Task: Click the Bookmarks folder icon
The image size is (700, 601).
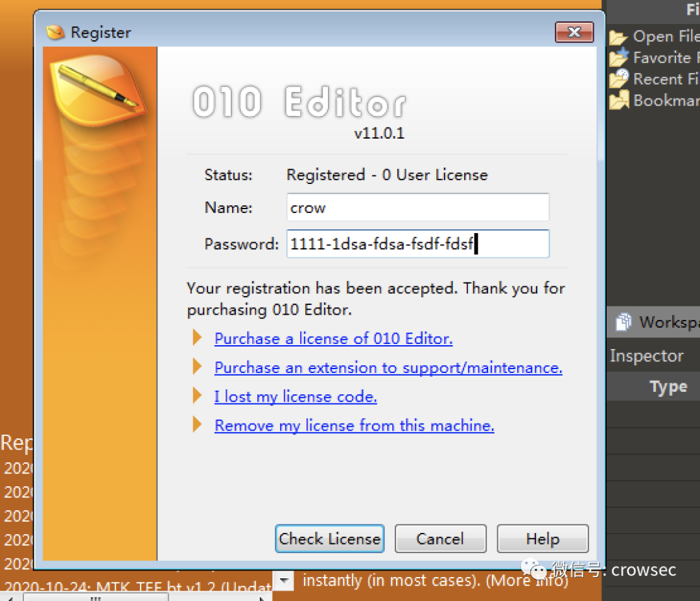Action: [x=619, y=100]
